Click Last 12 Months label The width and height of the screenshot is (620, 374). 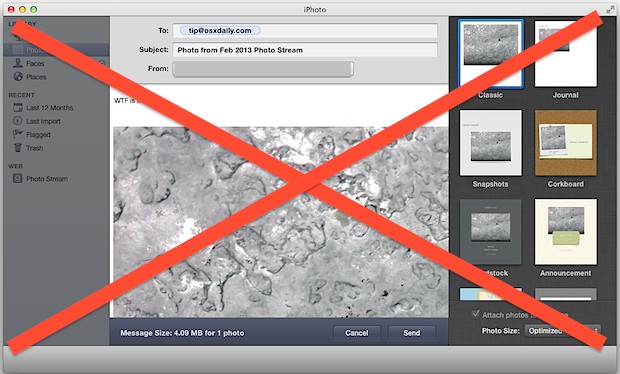(x=50, y=108)
